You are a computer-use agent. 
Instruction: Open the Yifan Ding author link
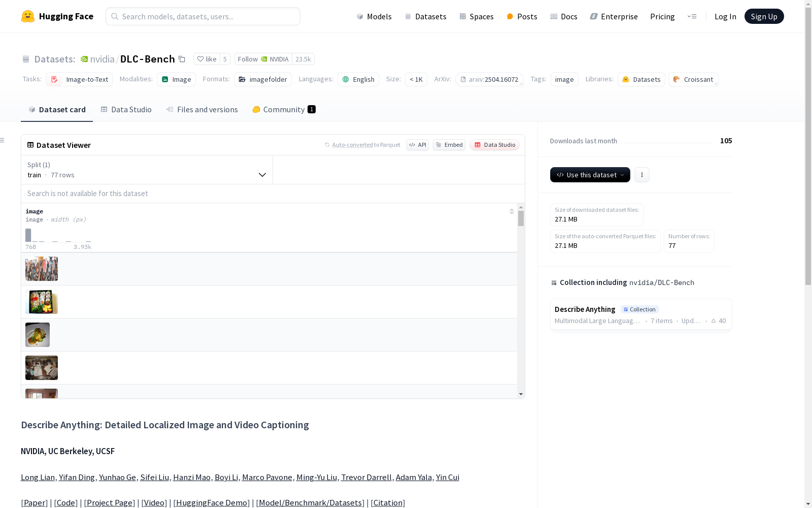[x=77, y=477]
